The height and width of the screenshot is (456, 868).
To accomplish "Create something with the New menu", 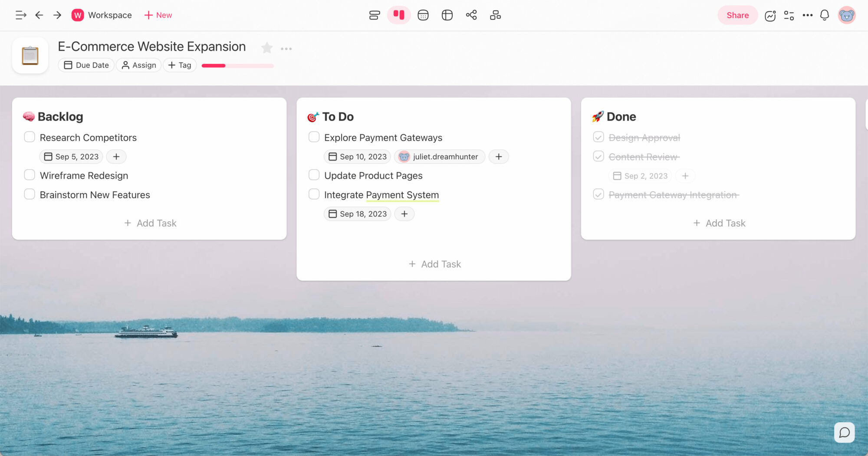I will 158,15.
